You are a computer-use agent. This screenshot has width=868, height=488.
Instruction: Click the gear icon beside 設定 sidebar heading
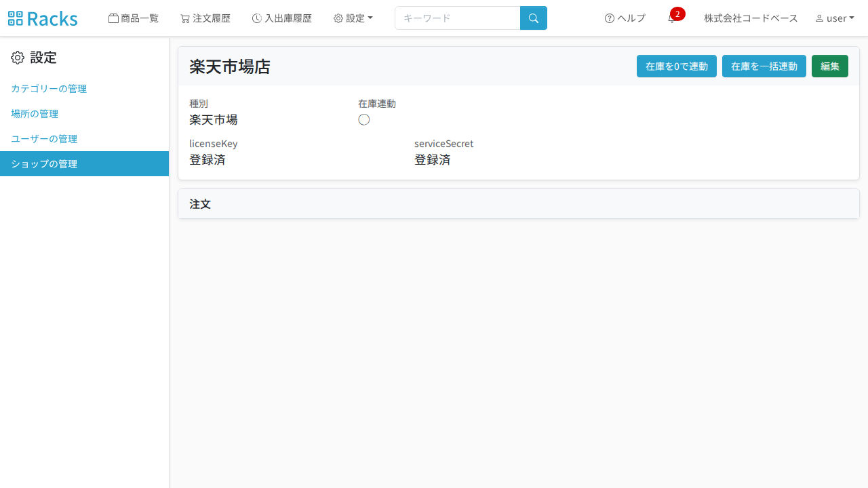18,58
